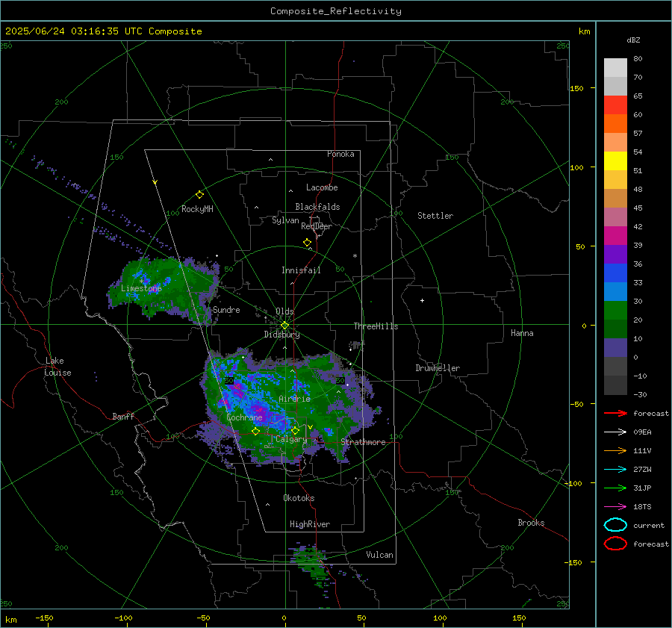672x628 pixels.
Task: Click the Brooks city label
Action: pyautogui.click(x=531, y=523)
